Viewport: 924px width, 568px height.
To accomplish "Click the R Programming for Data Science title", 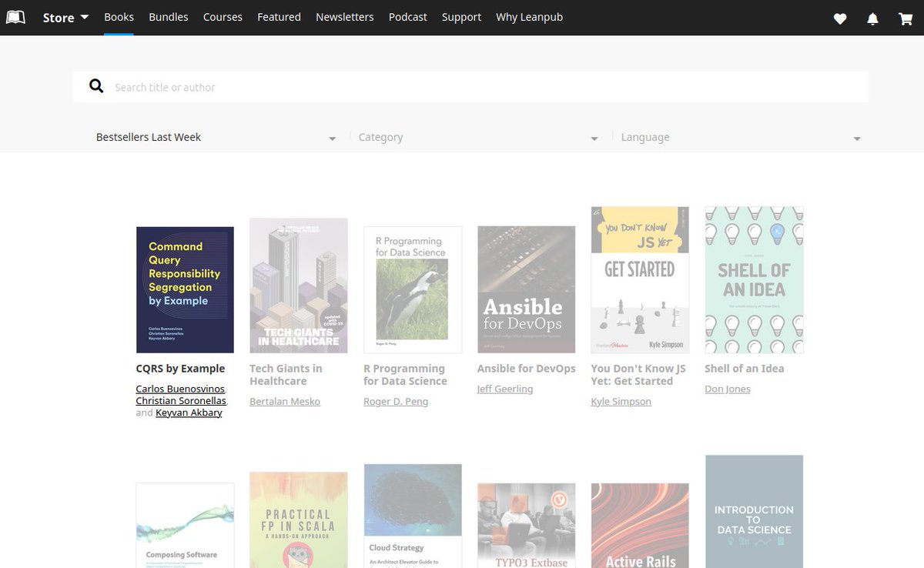I will (x=404, y=375).
